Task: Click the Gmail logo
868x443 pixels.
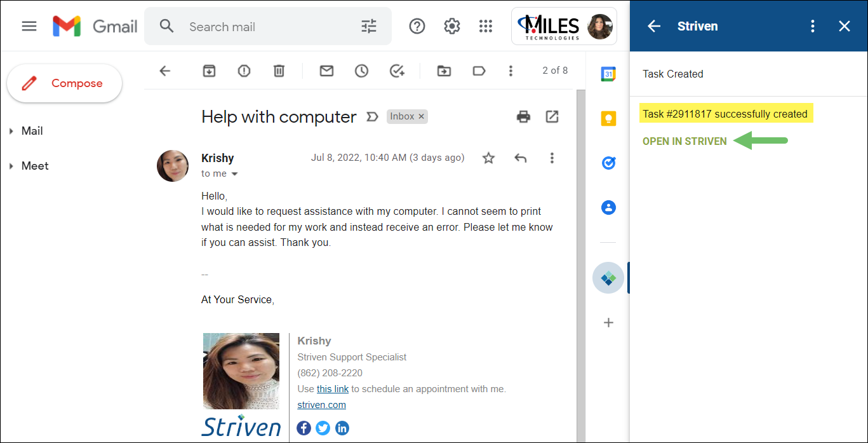Action: 95,26
